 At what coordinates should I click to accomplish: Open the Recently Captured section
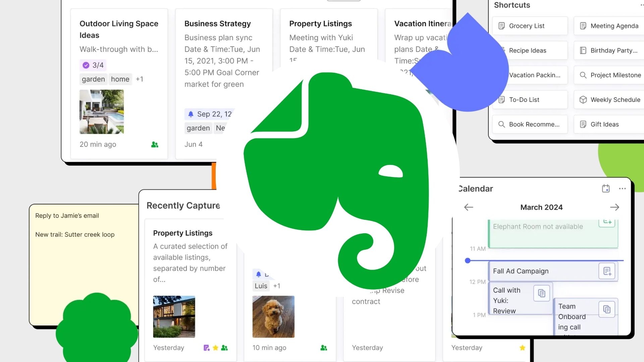(183, 205)
